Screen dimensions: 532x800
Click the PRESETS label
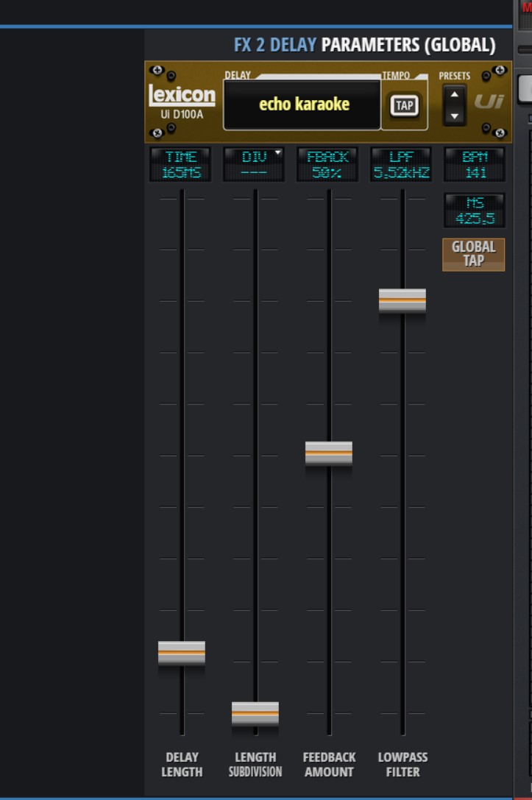(455, 76)
